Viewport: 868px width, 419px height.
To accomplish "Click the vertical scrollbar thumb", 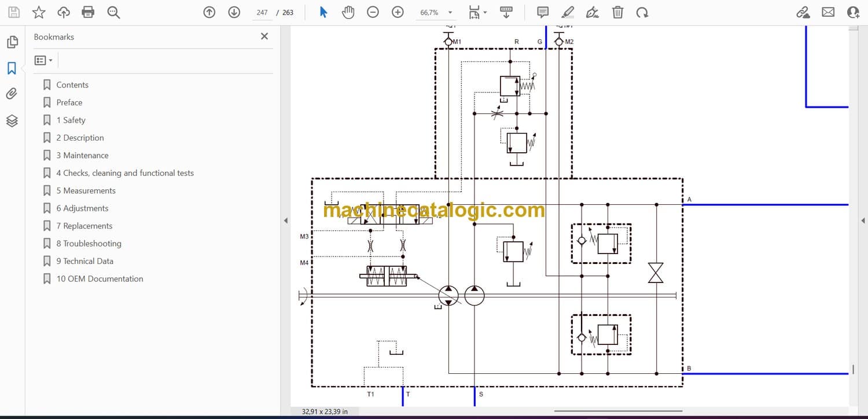I will click(854, 369).
